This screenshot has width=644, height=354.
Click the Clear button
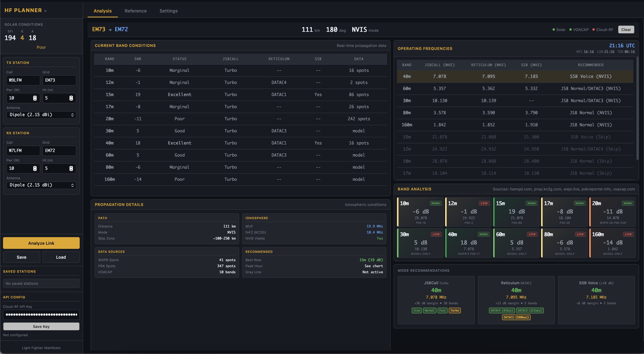coord(626,29)
